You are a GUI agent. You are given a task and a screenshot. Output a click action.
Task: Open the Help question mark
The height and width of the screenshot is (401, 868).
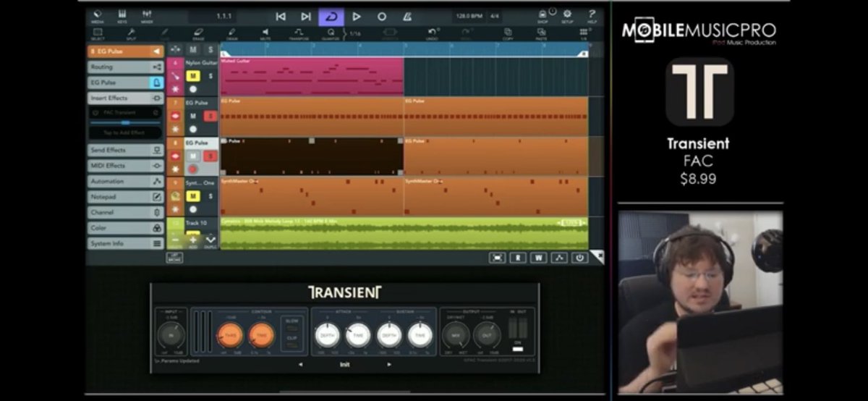[x=592, y=16]
